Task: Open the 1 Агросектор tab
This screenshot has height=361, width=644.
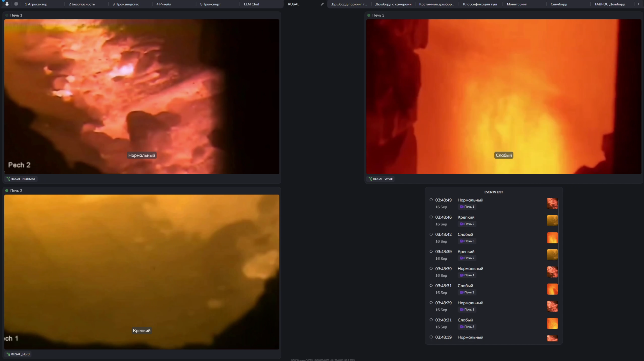Action: 36,4
